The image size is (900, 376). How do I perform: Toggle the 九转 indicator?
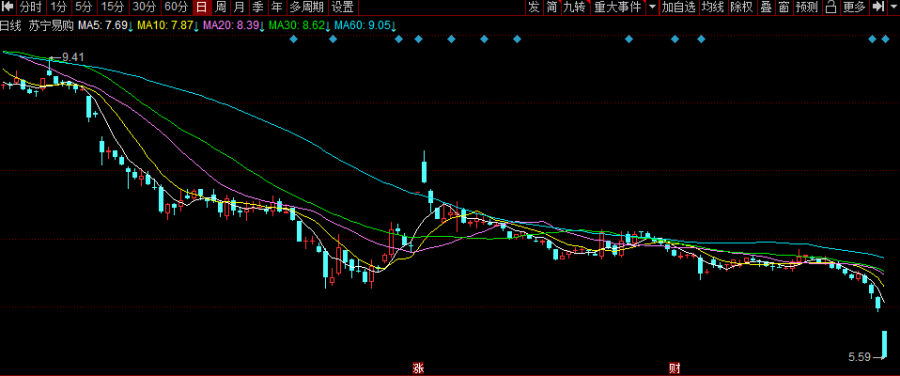574,7
